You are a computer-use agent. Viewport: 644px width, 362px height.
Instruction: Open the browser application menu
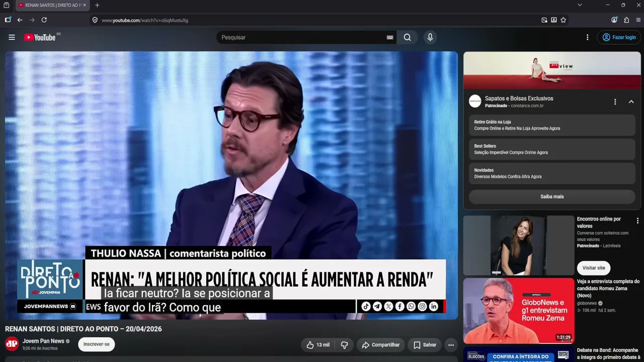[x=638, y=20]
